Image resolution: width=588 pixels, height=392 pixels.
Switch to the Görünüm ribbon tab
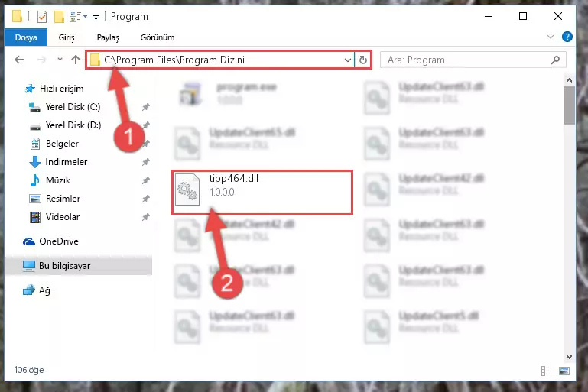(158, 37)
